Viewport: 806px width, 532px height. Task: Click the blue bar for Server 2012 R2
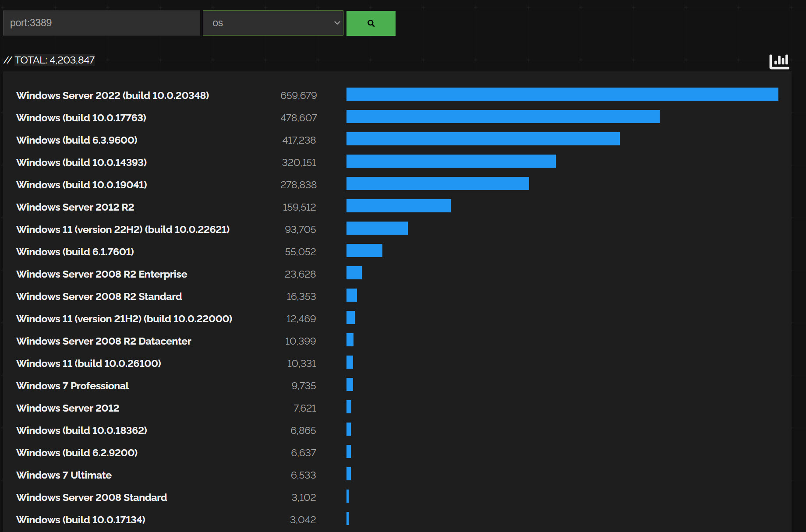click(399, 206)
